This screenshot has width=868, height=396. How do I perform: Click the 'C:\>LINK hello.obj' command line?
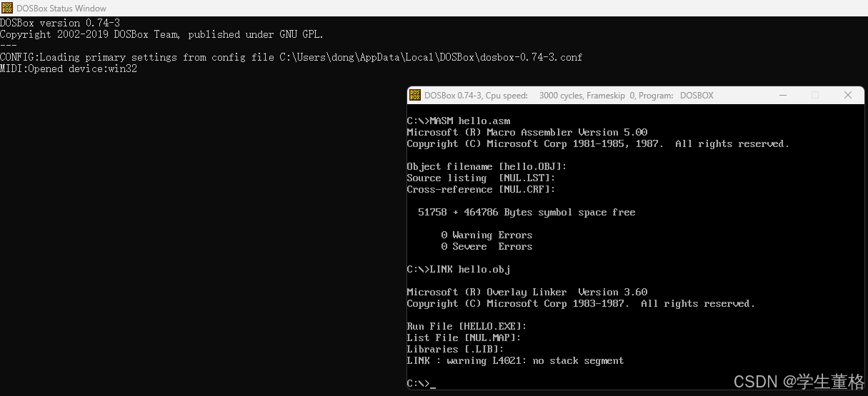[x=459, y=270]
